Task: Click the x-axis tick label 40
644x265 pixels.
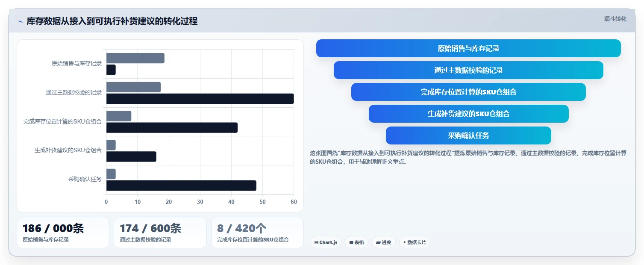Action: [x=231, y=202]
